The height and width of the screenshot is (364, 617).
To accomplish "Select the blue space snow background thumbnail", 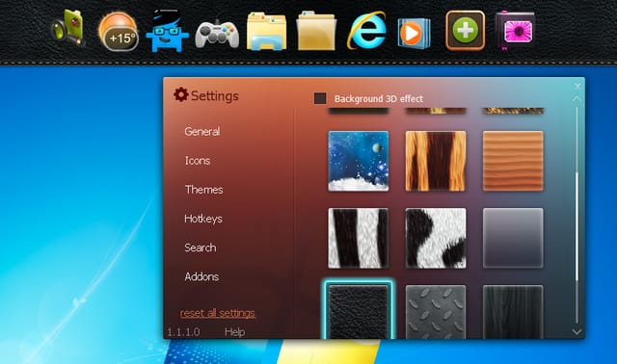I will [x=358, y=161].
